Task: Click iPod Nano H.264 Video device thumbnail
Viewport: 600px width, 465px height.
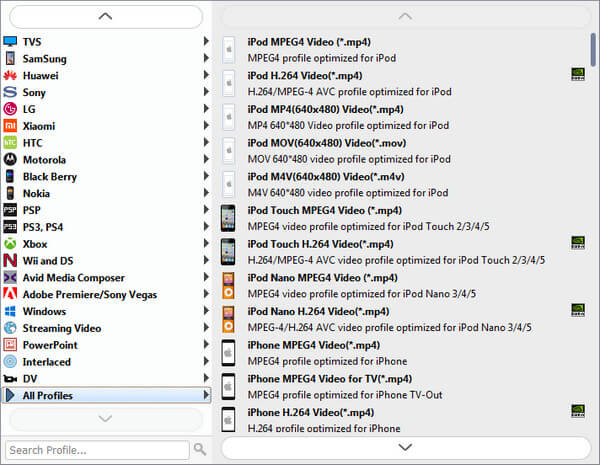Action: point(228,319)
